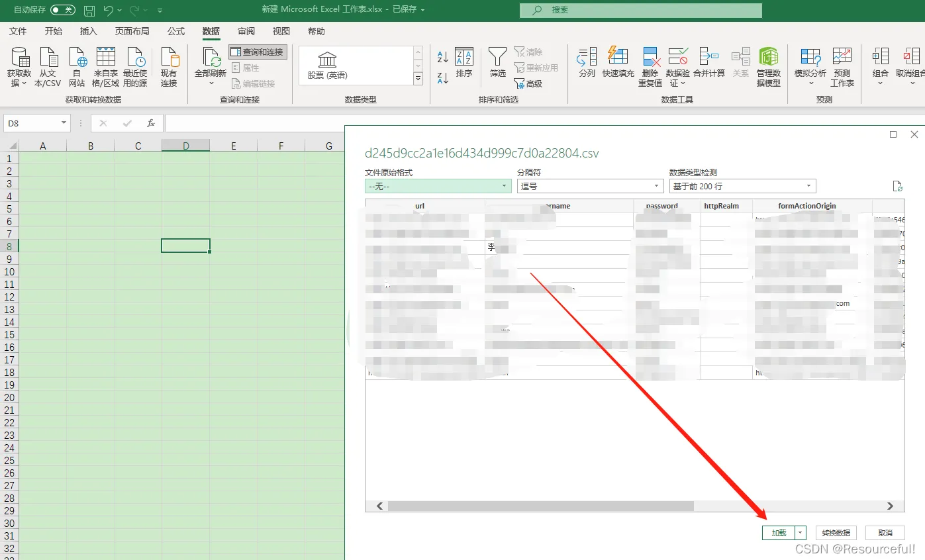
Task: Click the Sort A to Z icon
Action: [443, 57]
